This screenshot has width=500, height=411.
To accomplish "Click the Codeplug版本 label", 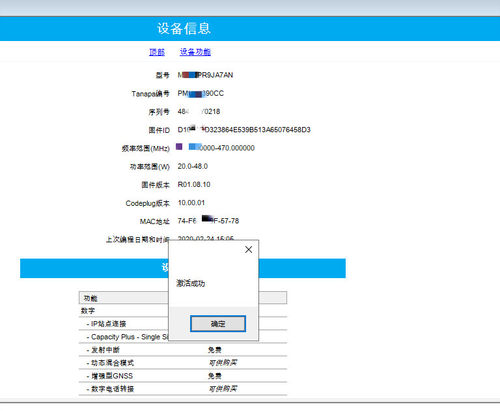I will (148, 203).
